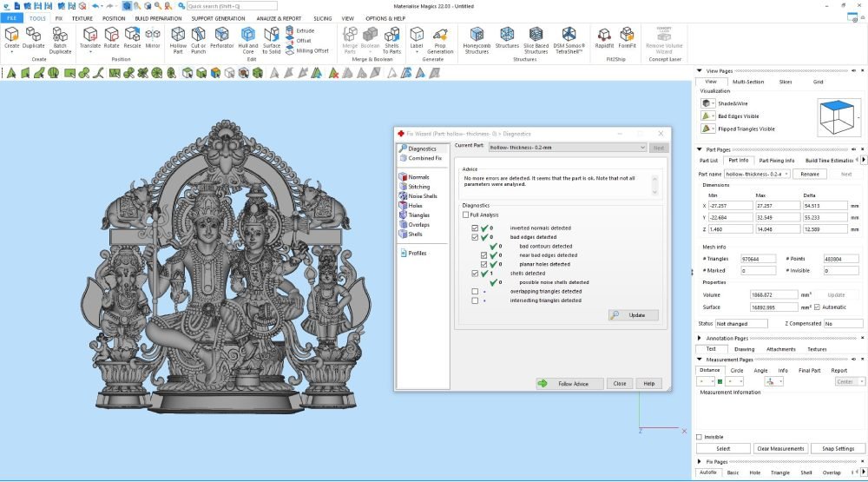Open the Part name dropdown
868x482 pixels.
pyautogui.click(x=757, y=174)
